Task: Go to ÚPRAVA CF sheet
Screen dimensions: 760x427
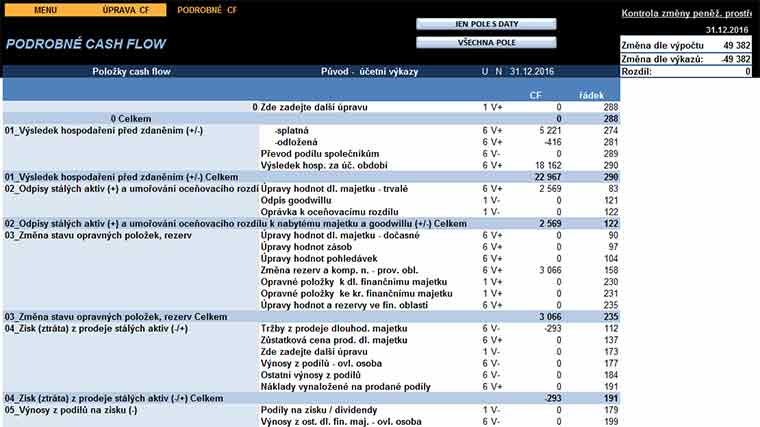Action: 126,10
